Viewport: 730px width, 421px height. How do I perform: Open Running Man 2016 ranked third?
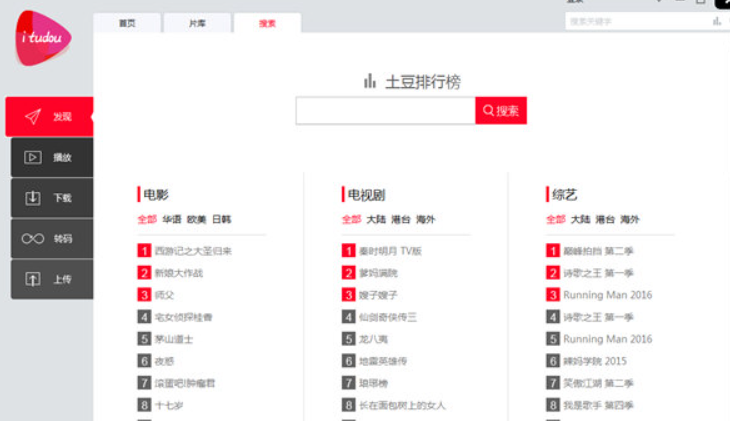point(608,295)
